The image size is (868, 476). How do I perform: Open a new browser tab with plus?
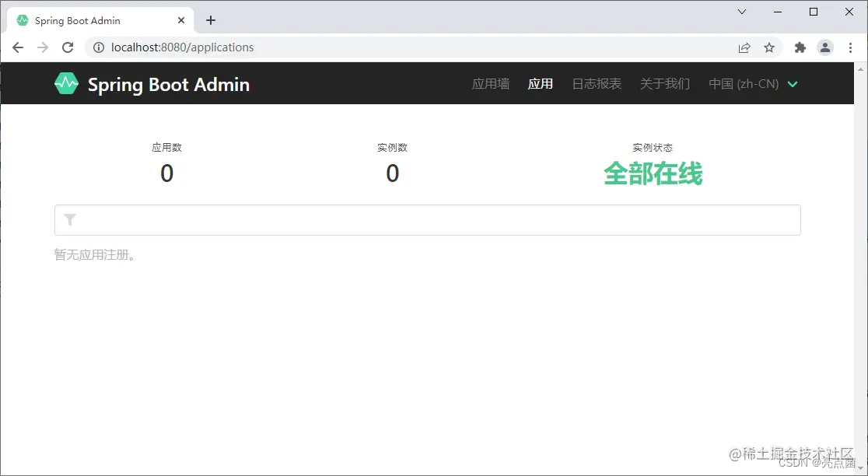click(210, 20)
